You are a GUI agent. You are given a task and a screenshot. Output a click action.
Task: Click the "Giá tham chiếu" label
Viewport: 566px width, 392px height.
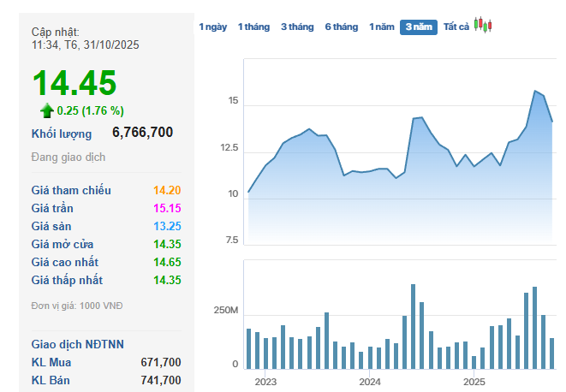click(x=71, y=191)
